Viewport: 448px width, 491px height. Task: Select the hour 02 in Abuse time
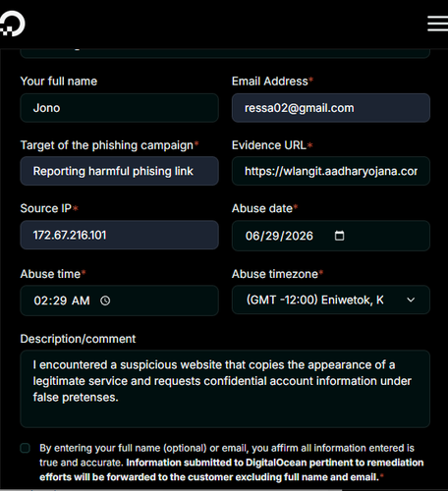point(40,300)
